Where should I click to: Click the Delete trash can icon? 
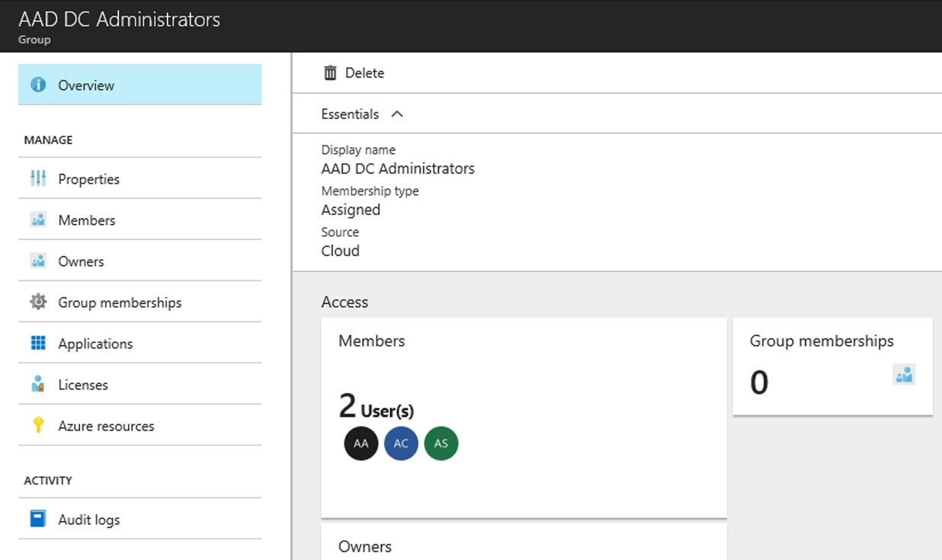coord(330,73)
